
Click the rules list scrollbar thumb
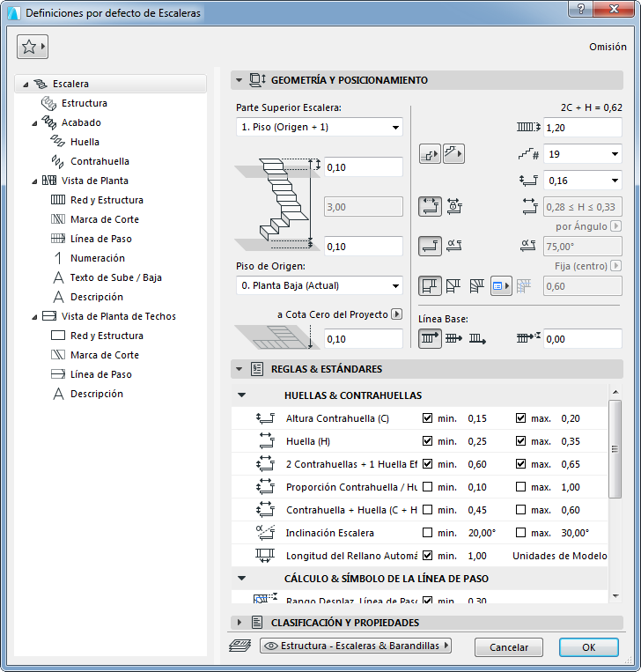click(615, 449)
